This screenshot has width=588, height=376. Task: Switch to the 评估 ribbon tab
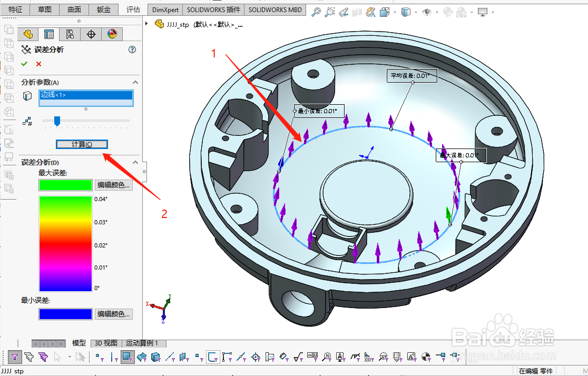click(133, 10)
